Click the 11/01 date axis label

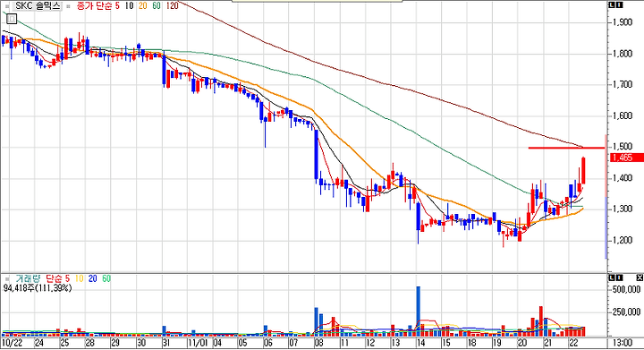(198, 343)
